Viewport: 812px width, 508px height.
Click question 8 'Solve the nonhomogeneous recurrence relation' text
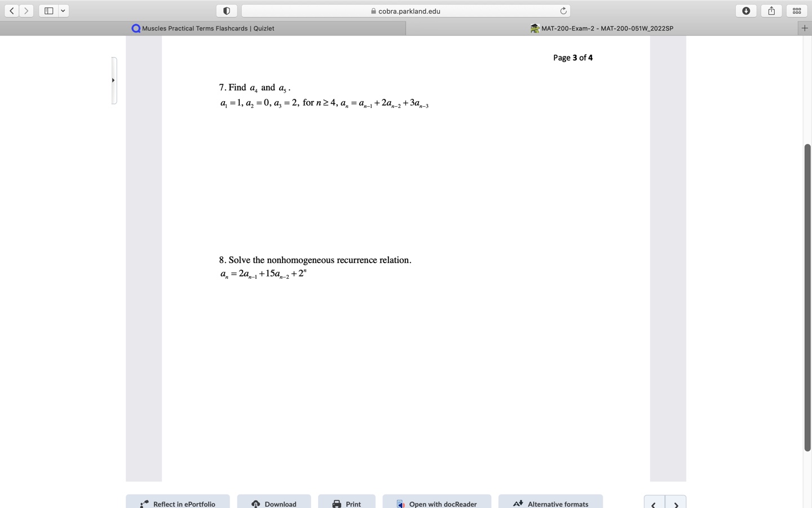315,260
